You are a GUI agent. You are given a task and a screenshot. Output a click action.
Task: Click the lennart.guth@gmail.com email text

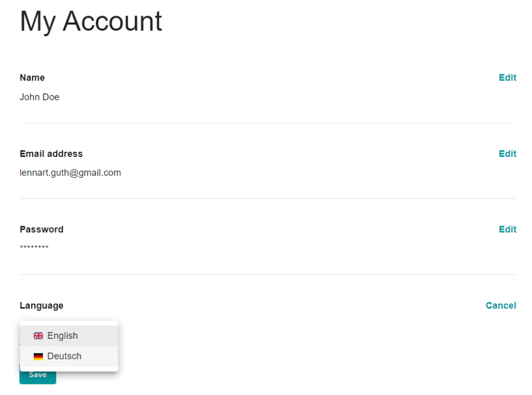point(70,173)
